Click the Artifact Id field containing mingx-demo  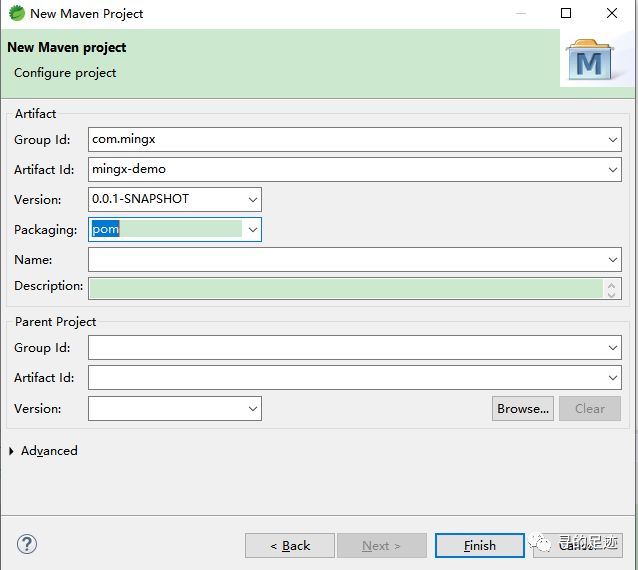click(355, 170)
